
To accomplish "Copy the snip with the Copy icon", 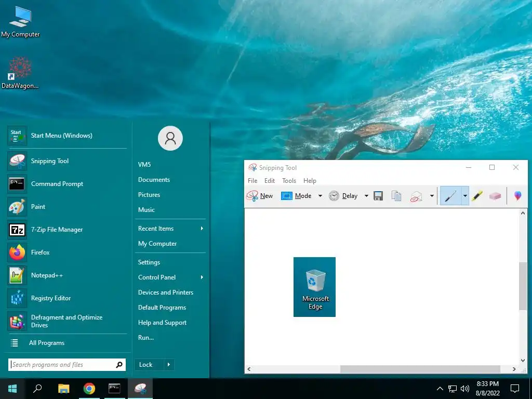I will (396, 196).
